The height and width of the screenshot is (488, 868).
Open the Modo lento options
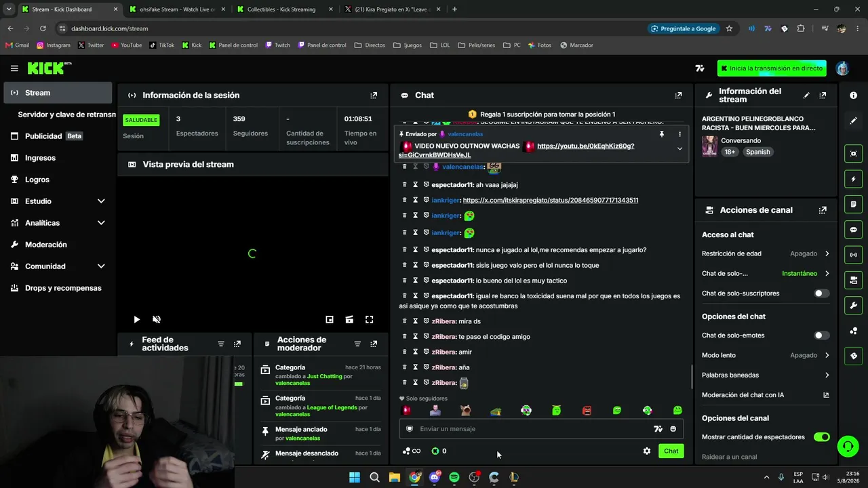click(x=766, y=355)
